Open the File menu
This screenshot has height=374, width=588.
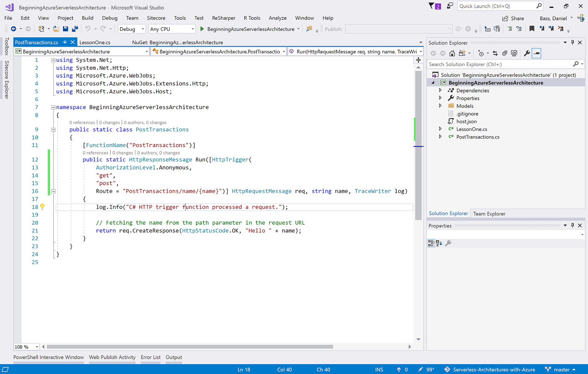click(8, 18)
